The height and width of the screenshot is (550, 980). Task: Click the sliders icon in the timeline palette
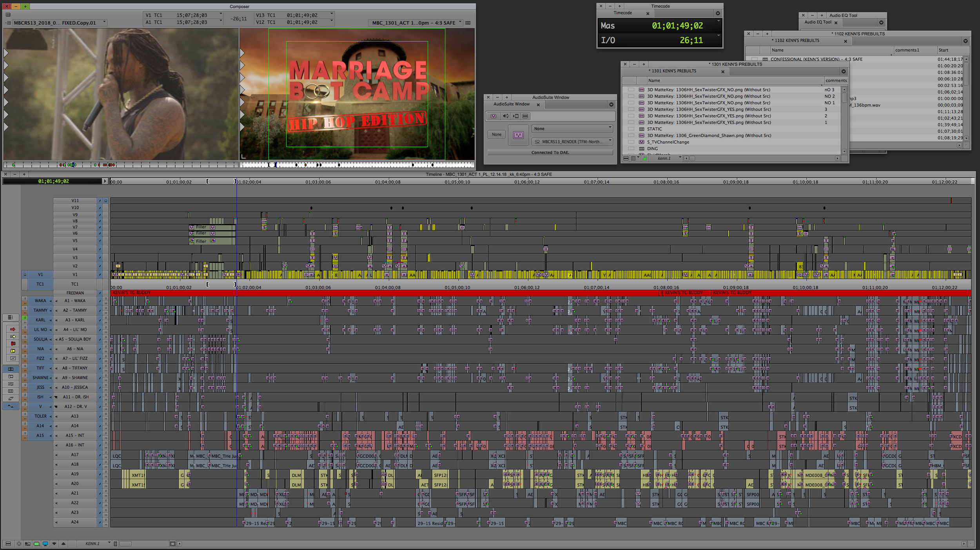pos(11,384)
